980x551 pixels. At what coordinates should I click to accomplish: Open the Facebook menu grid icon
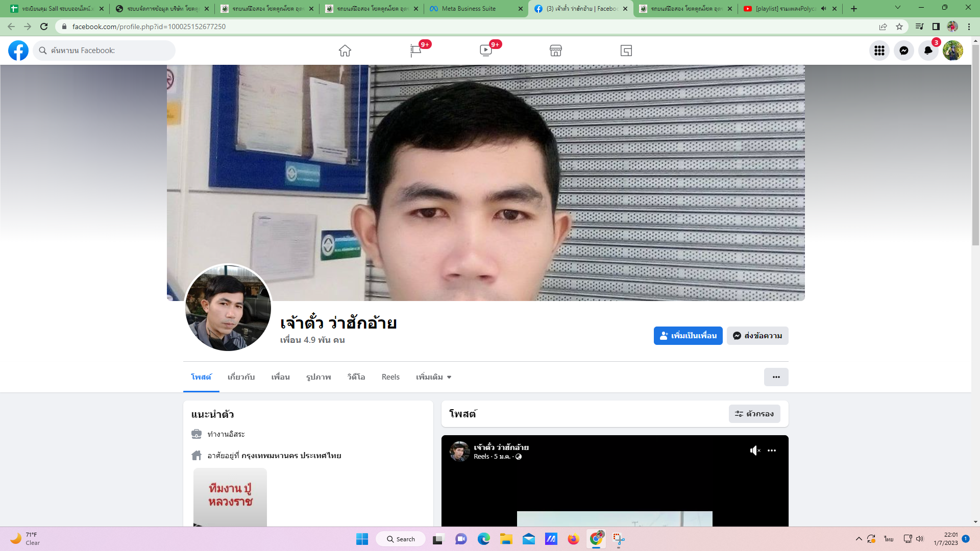(879, 51)
